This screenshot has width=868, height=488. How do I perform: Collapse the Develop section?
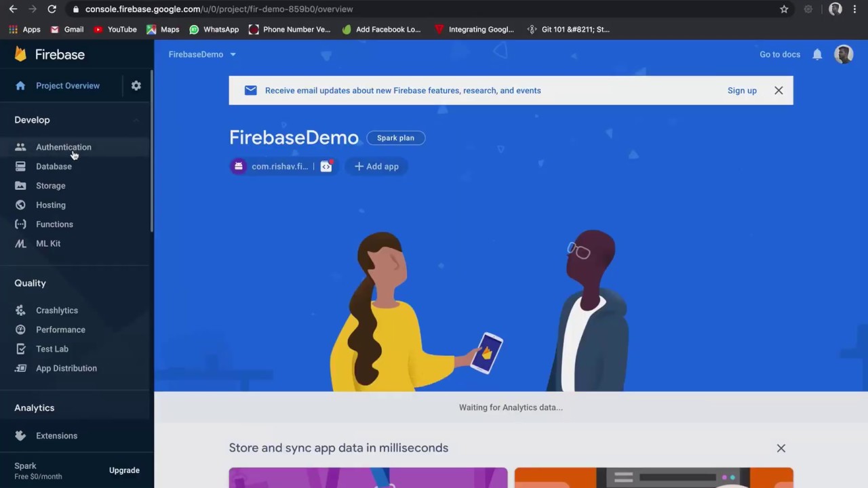pyautogui.click(x=136, y=120)
